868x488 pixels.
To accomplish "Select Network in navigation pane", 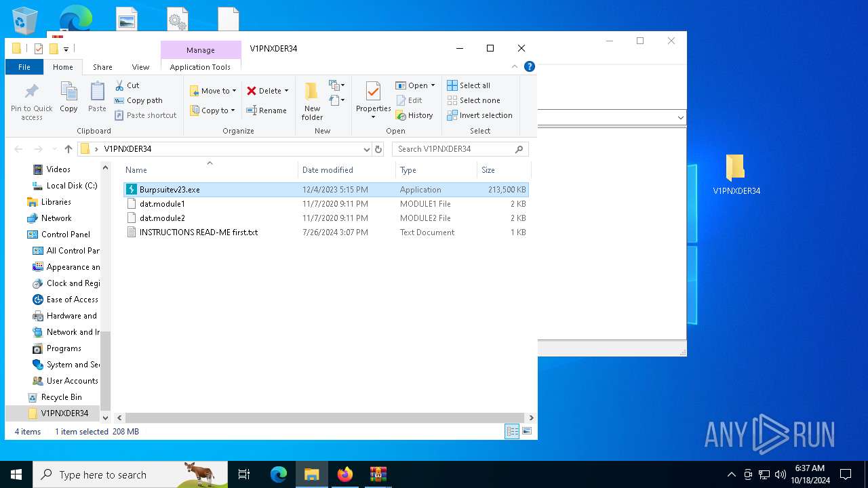I will point(50,218).
